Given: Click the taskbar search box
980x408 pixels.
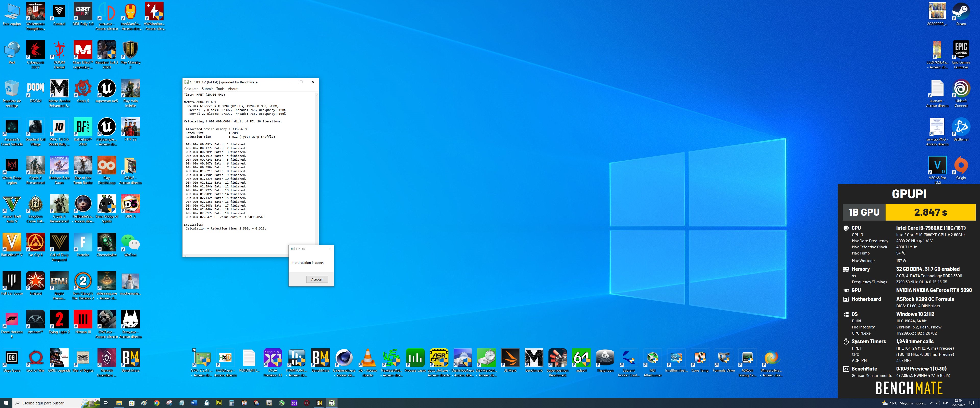Looking at the screenshot, I should tap(56, 403).
